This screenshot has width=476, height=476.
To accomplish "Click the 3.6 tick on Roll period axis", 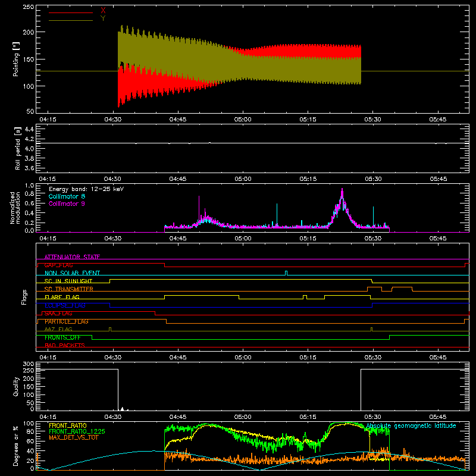I will pyautogui.click(x=29, y=168).
